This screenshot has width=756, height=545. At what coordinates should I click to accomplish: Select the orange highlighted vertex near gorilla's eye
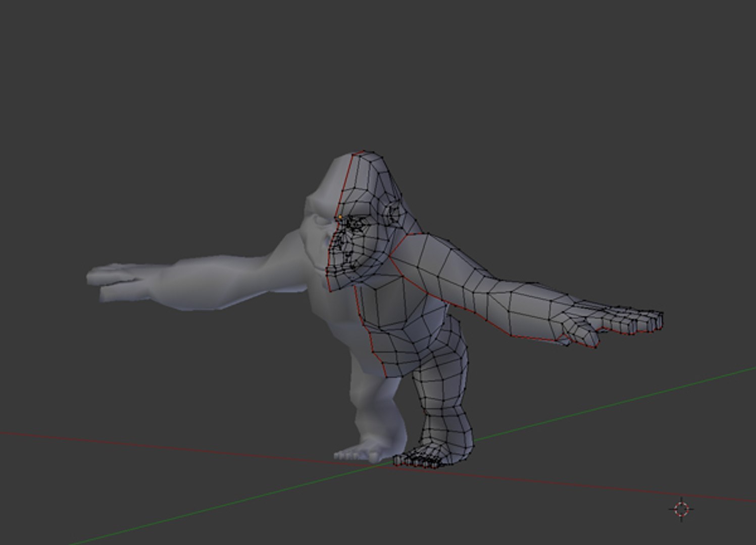(340, 217)
